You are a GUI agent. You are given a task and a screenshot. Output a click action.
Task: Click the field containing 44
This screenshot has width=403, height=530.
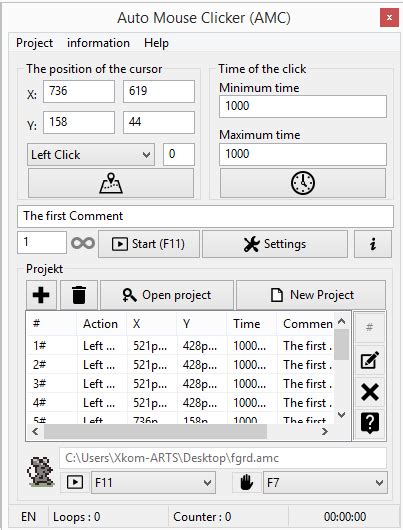tap(159, 122)
